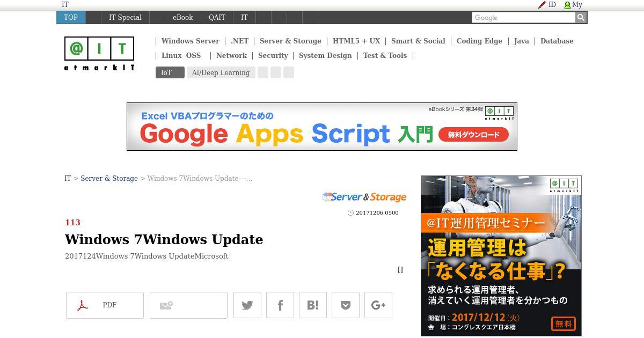Select the TOP tab
Screen dimensions: 644x338
tap(71, 17)
